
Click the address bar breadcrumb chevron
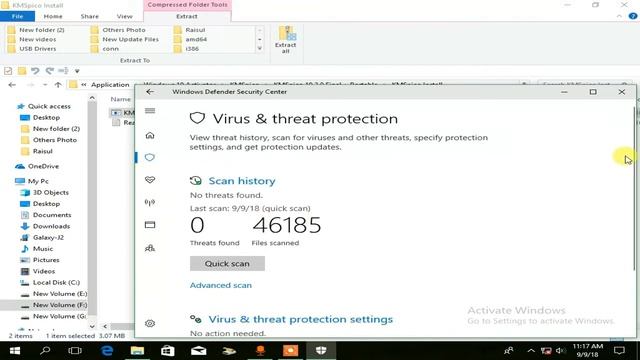(84, 85)
